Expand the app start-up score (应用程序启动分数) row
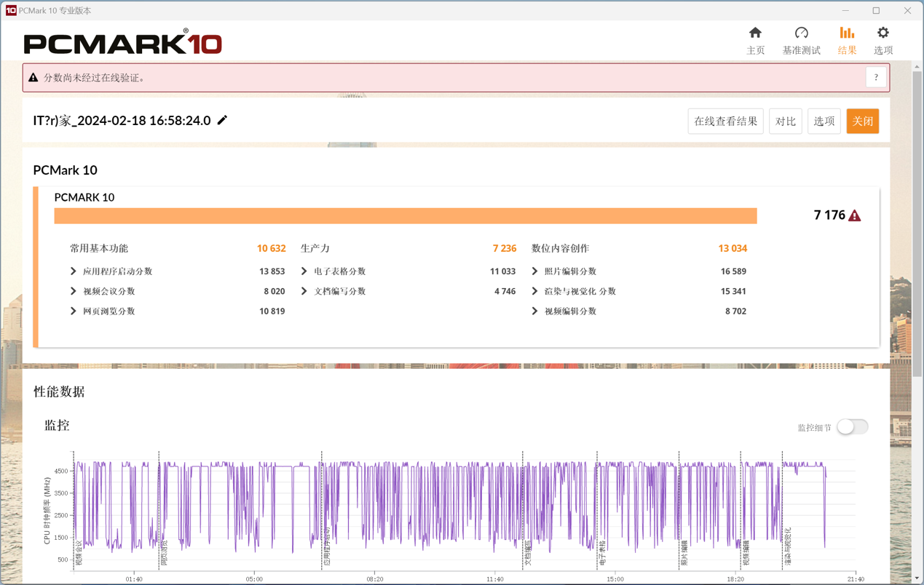924x585 pixels. [x=74, y=271]
